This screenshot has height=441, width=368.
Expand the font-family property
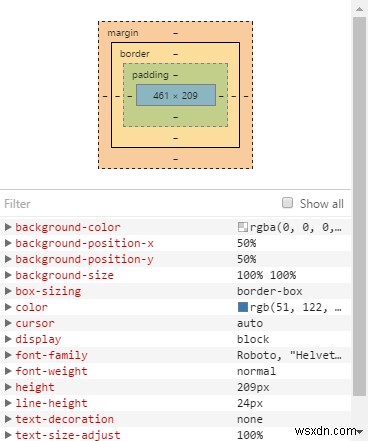(x=8, y=355)
